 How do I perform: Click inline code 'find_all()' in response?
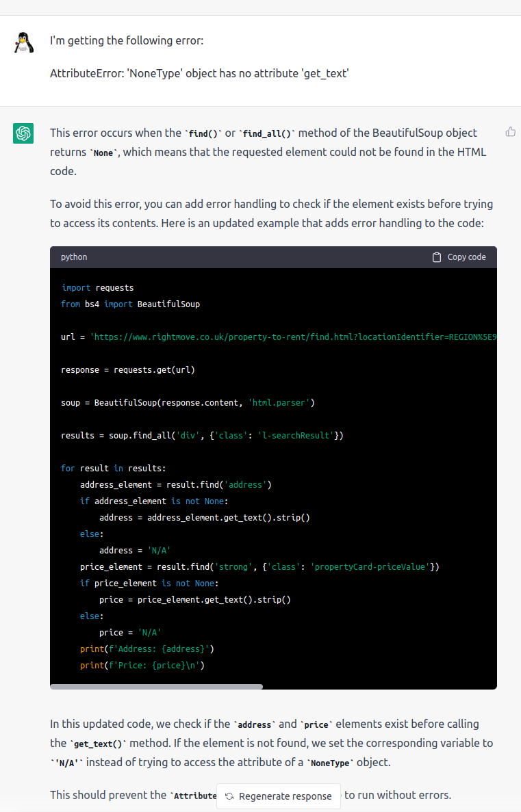[x=267, y=133]
